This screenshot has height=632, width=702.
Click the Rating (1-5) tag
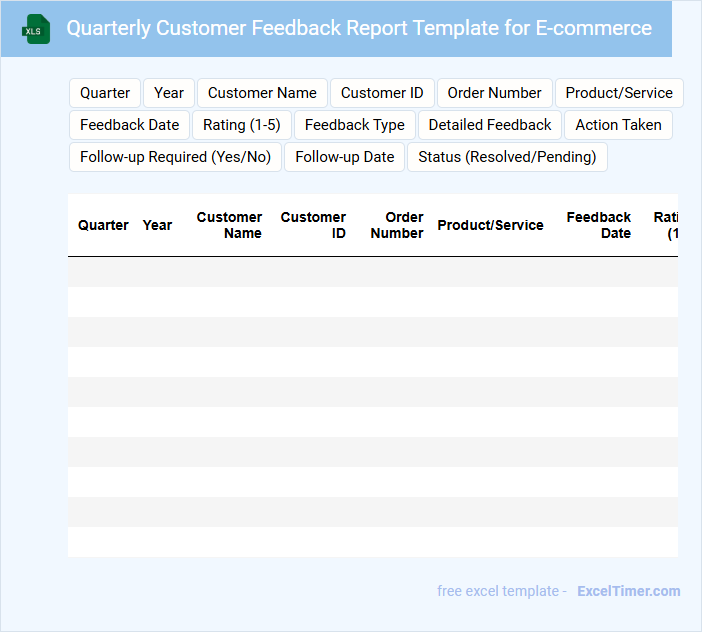(x=241, y=125)
